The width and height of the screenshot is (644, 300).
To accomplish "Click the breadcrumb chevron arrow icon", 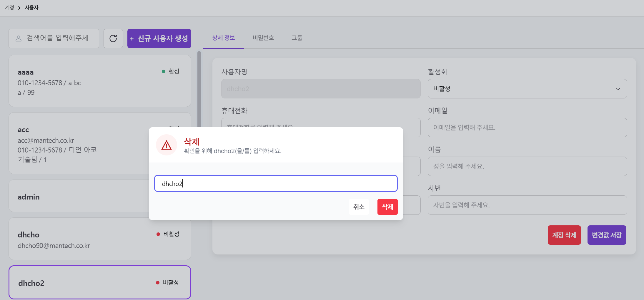I will pyautogui.click(x=19, y=8).
